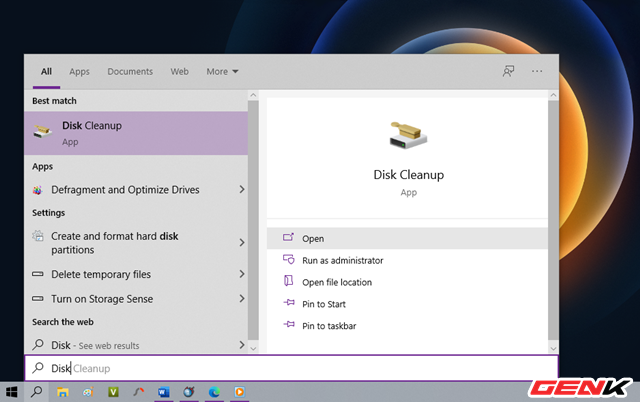Open the three-dots options menu
Image resolution: width=640 pixels, height=402 pixels.
pyautogui.click(x=537, y=72)
